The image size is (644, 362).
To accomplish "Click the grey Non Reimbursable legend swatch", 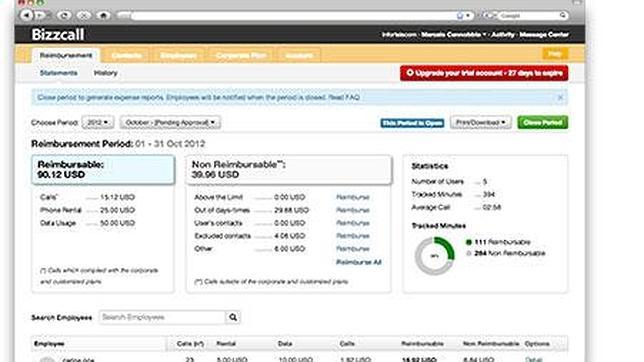I will click(x=469, y=254).
